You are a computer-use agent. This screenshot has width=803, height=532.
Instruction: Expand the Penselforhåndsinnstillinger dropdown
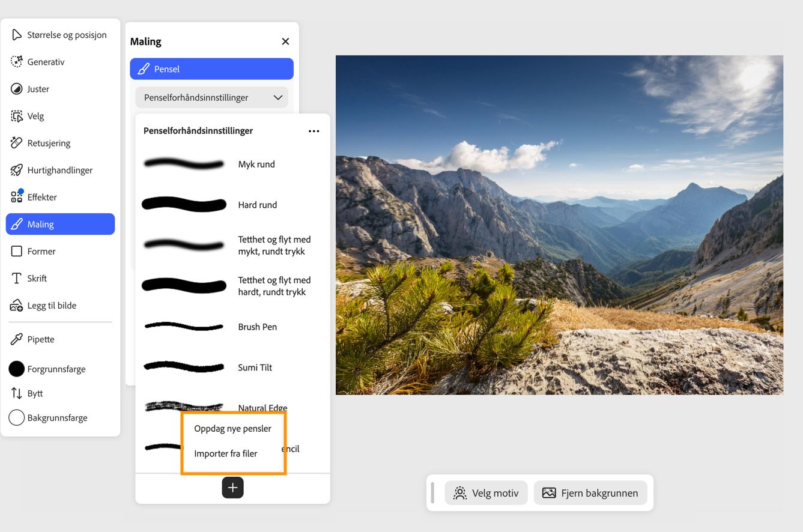[x=211, y=97]
